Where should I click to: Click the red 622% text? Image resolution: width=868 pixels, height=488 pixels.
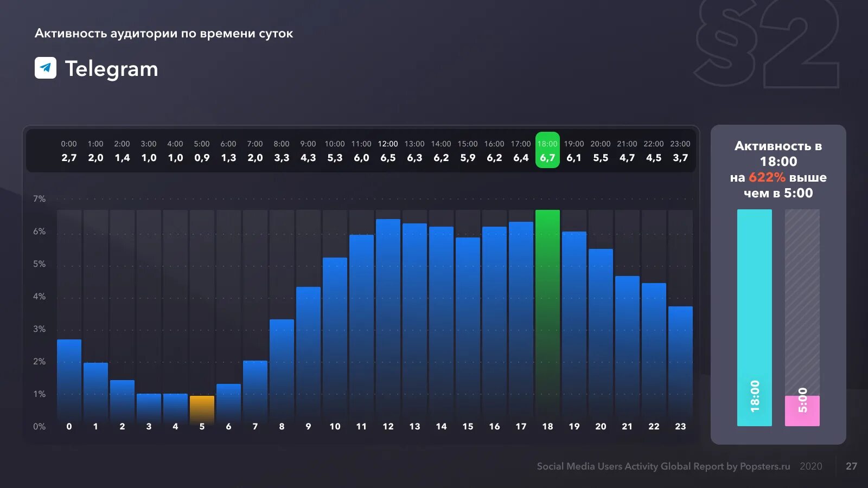pyautogui.click(x=767, y=177)
